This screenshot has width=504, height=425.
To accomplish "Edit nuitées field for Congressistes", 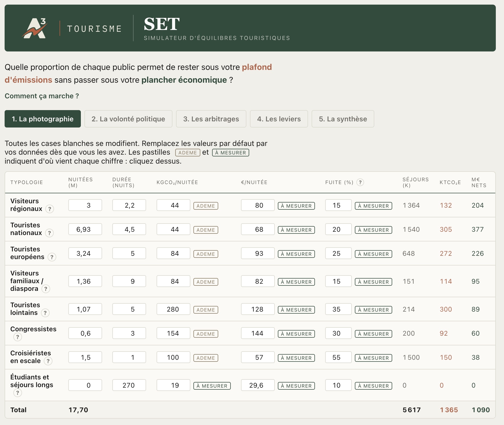I will click(x=85, y=333).
